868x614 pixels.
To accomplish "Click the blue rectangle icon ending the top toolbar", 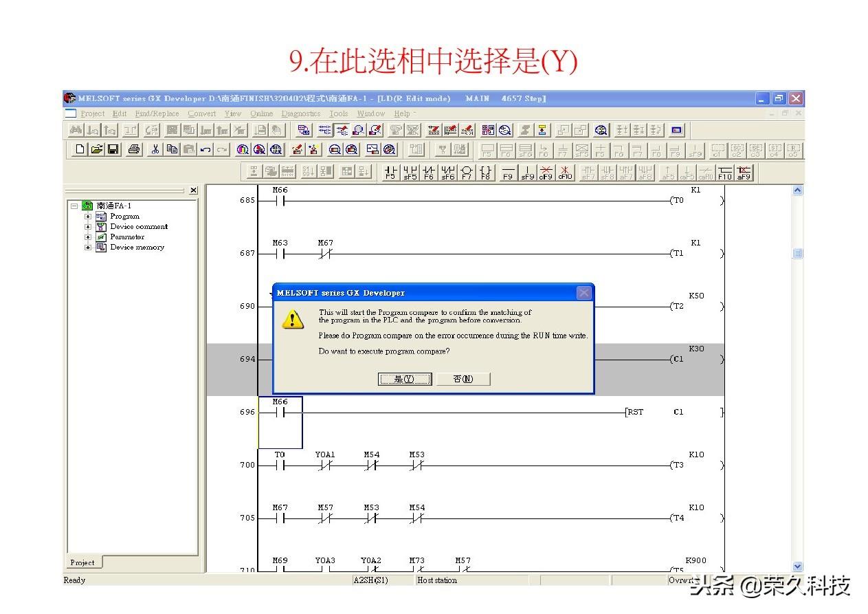I will tap(677, 130).
